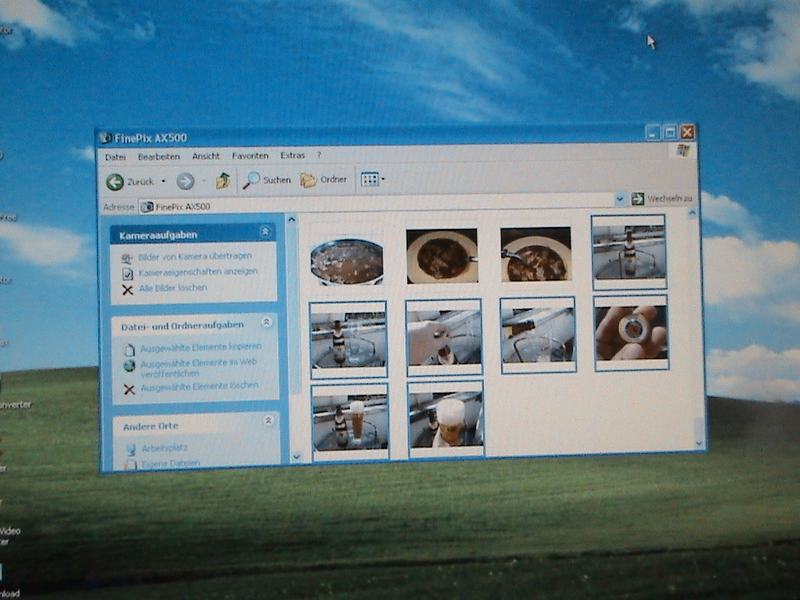
Task: Click the X icon beside Alle Bilder löschen
Action: 128,290
